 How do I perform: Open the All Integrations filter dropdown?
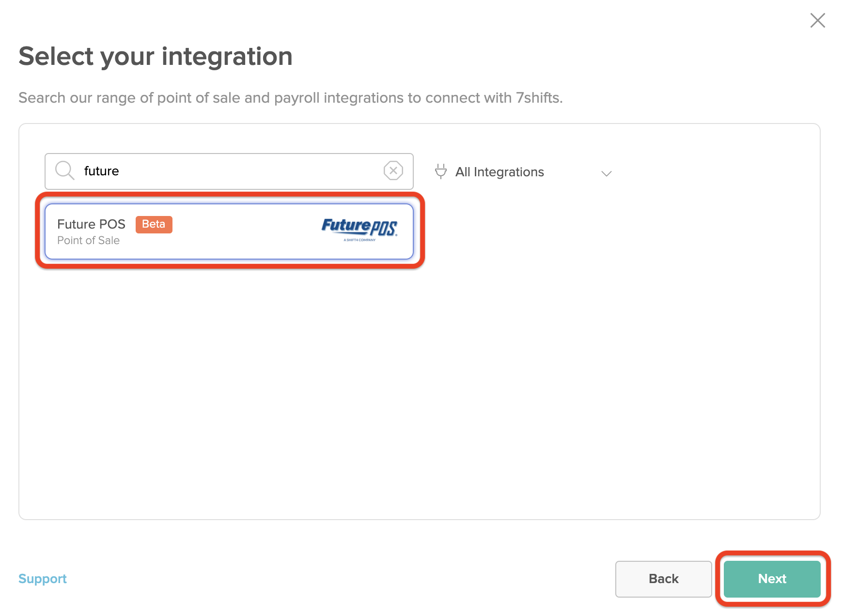(x=500, y=172)
